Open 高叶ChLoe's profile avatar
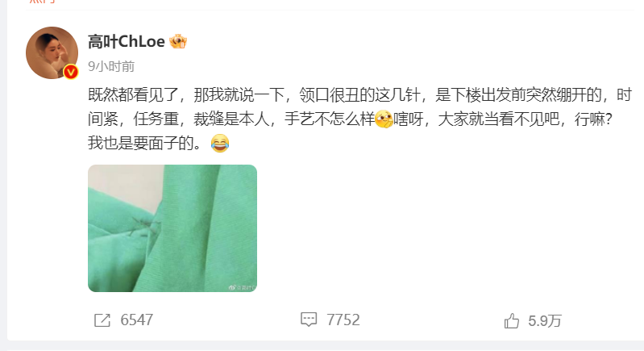This screenshot has width=644, height=351. (x=52, y=52)
